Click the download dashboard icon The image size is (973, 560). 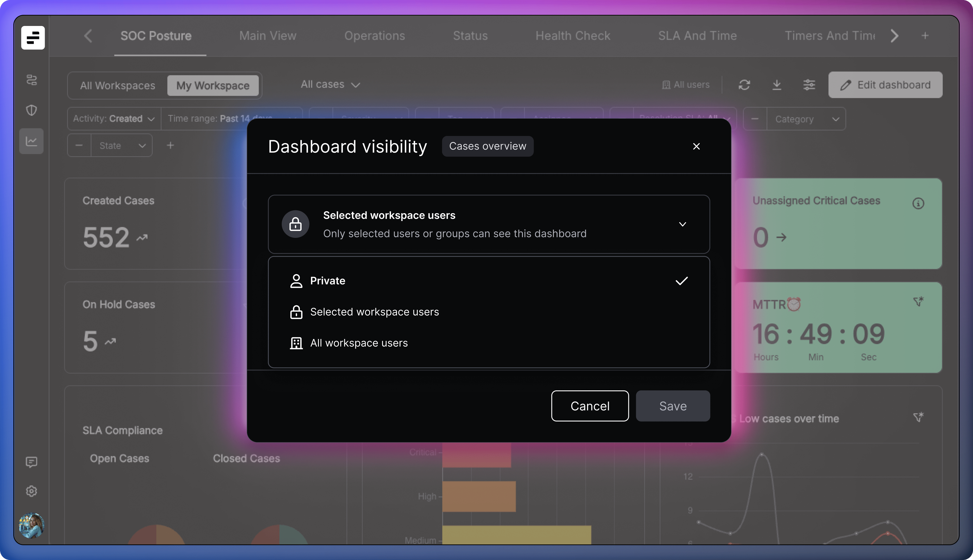click(776, 85)
